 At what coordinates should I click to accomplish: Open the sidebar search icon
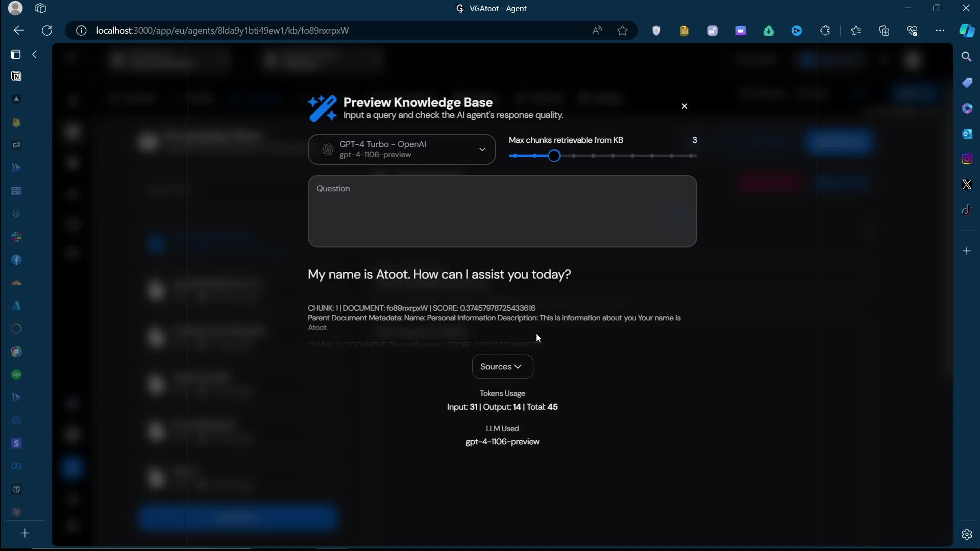(967, 57)
